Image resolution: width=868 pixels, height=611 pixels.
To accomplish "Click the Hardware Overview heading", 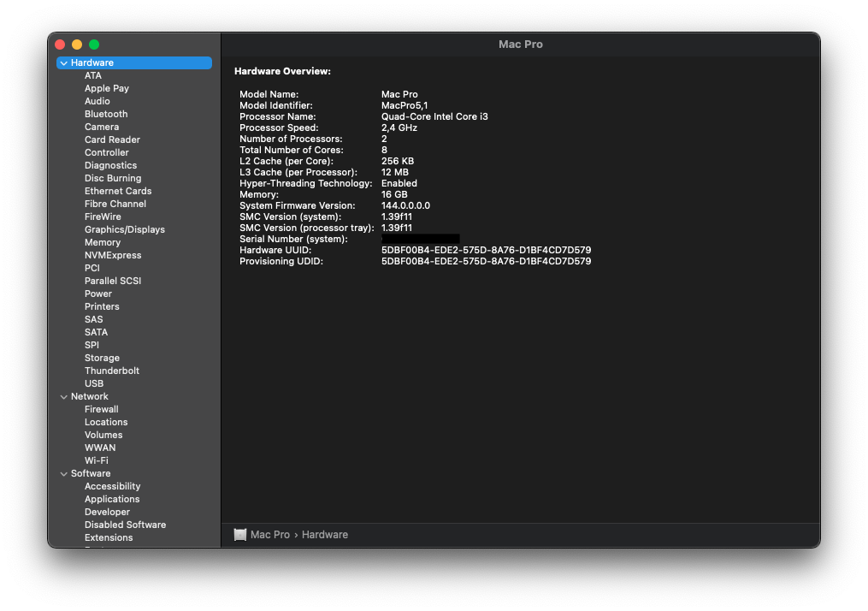I will point(282,71).
